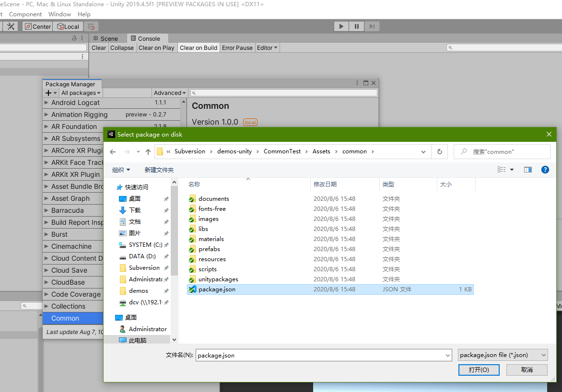Screen dimensions: 562x392
Task: Click the 取消 button in file dialog
Action: (x=527, y=369)
